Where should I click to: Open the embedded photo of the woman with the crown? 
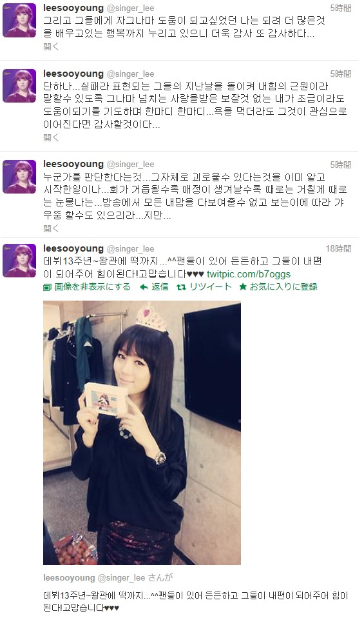tap(142, 433)
